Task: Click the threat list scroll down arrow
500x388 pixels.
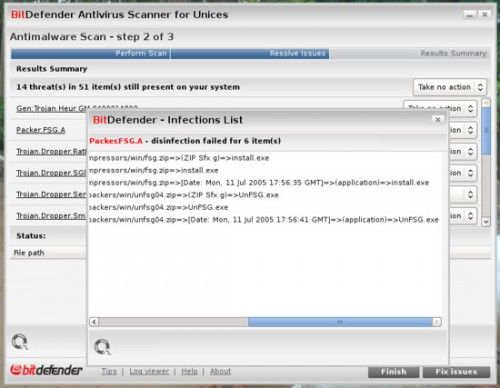Action: click(x=486, y=221)
